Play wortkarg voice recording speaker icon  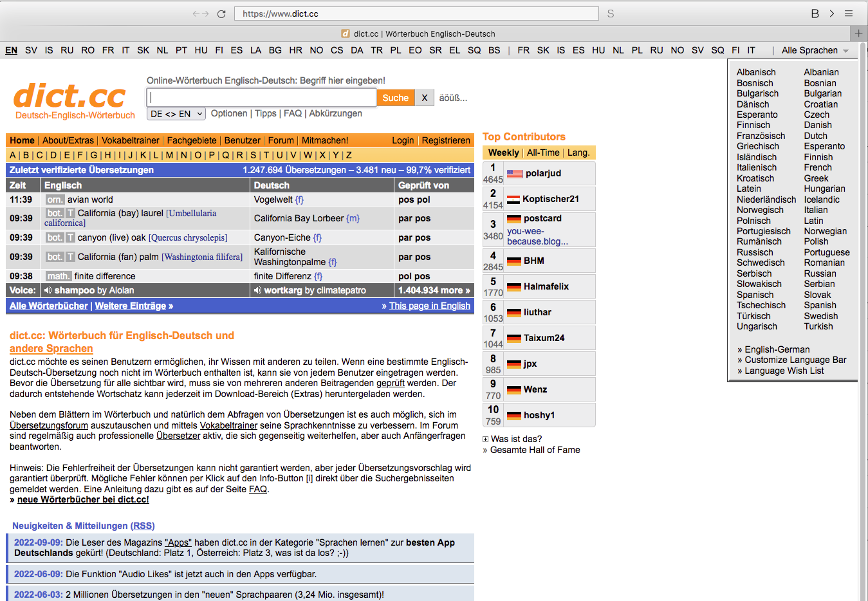258,291
